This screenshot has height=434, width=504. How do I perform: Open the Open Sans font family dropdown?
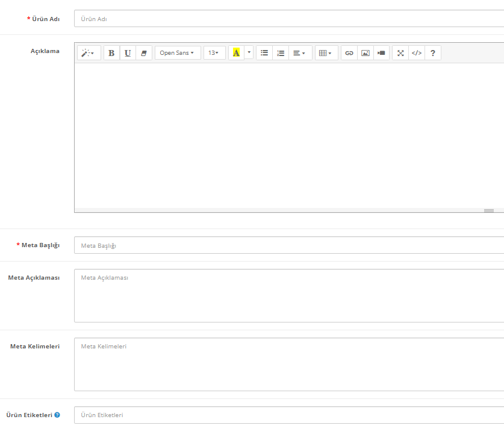click(178, 53)
